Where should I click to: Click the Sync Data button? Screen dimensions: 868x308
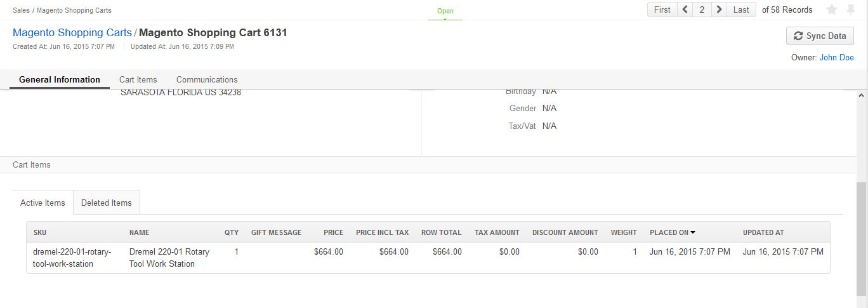tap(820, 36)
